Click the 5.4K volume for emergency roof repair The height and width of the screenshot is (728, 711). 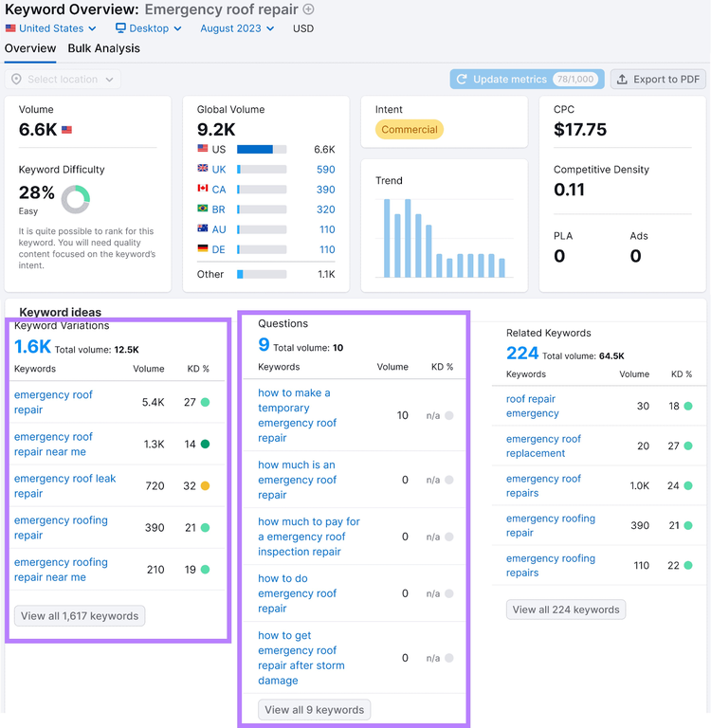154,402
